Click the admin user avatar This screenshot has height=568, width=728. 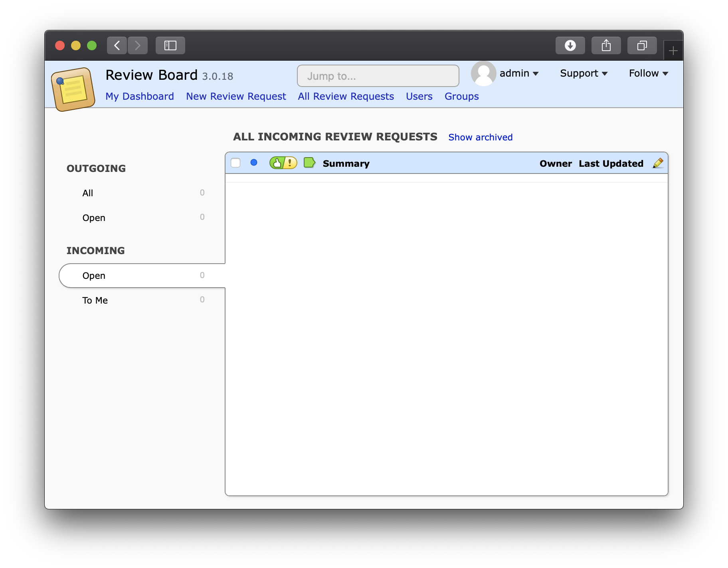pyautogui.click(x=483, y=73)
